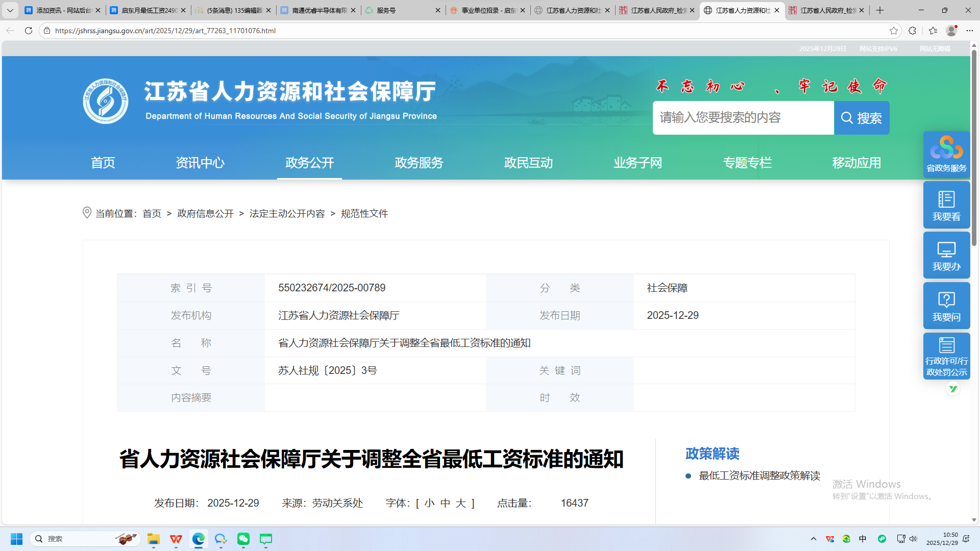Expand the browser tab search chevron

[x=10, y=10]
